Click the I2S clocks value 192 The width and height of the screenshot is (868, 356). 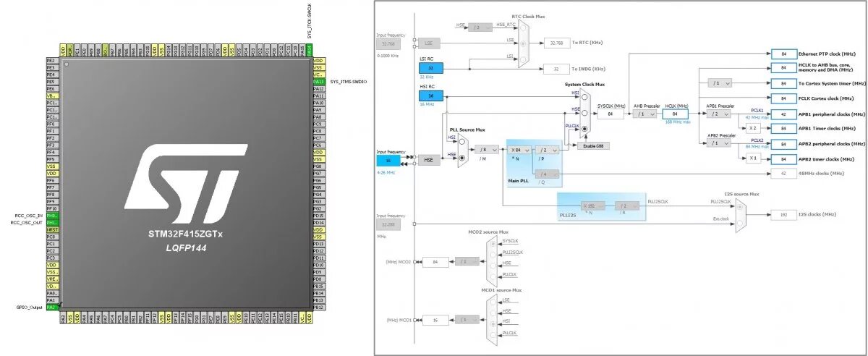[783, 214]
